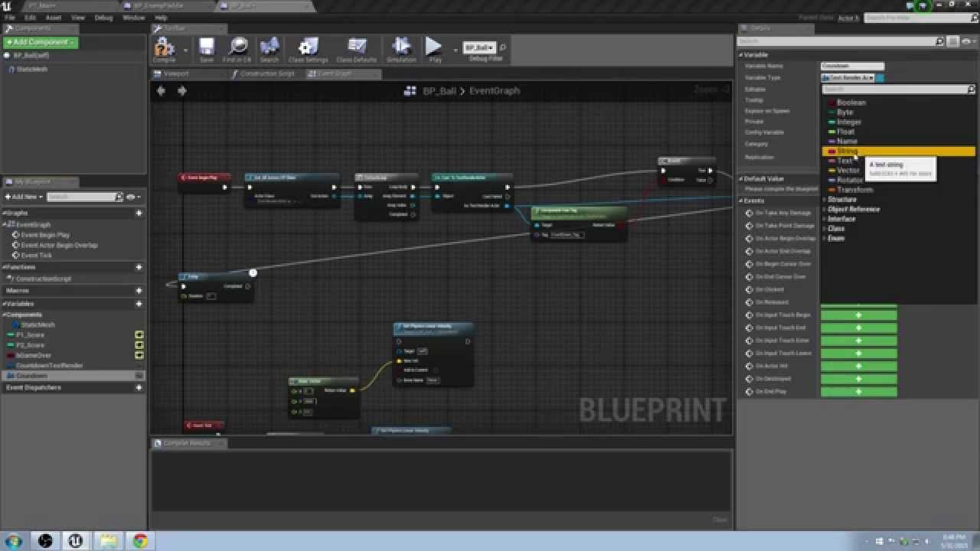Open Details panel view options eye icon
Image resolution: width=980 pixels, height=551 pixels.
click(968, 41)
